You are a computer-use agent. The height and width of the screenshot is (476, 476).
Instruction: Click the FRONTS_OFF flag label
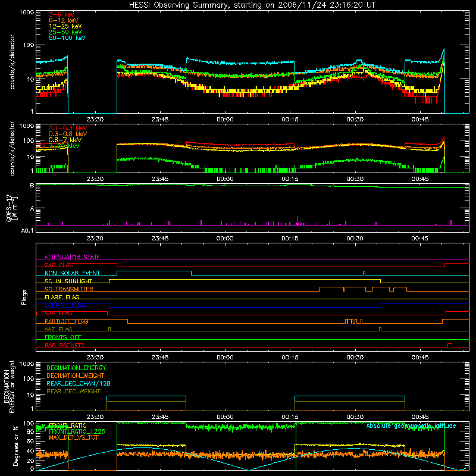63,337
